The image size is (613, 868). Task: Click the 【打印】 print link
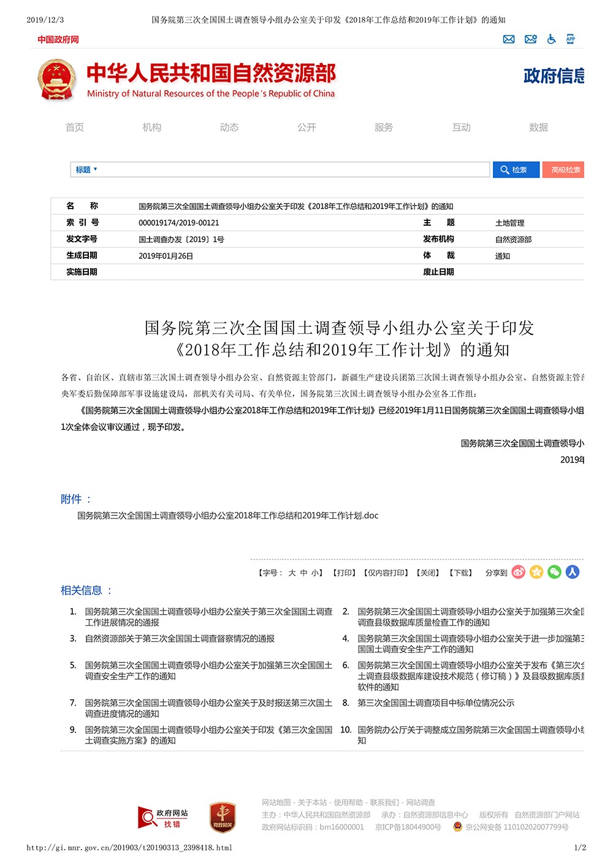pyautogui.click(x=345, y=572)
